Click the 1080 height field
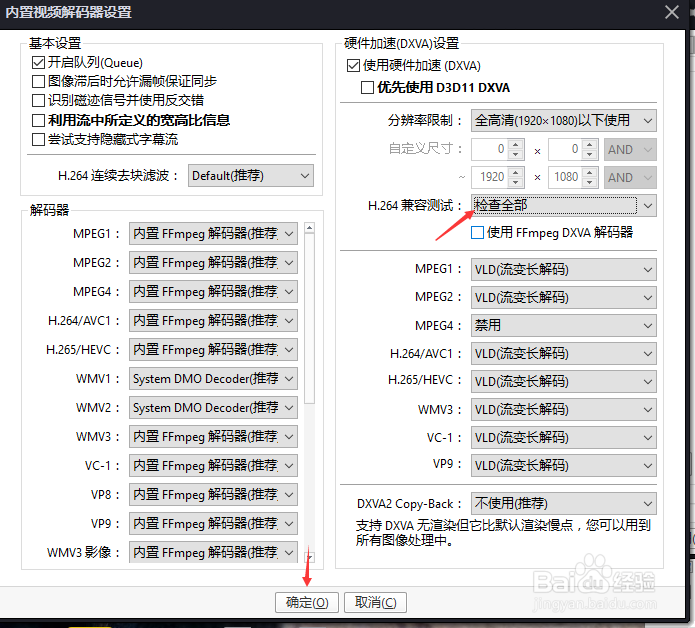Image resolution: width=695 pixels, height=628 pixels. [x=565, y=177]
